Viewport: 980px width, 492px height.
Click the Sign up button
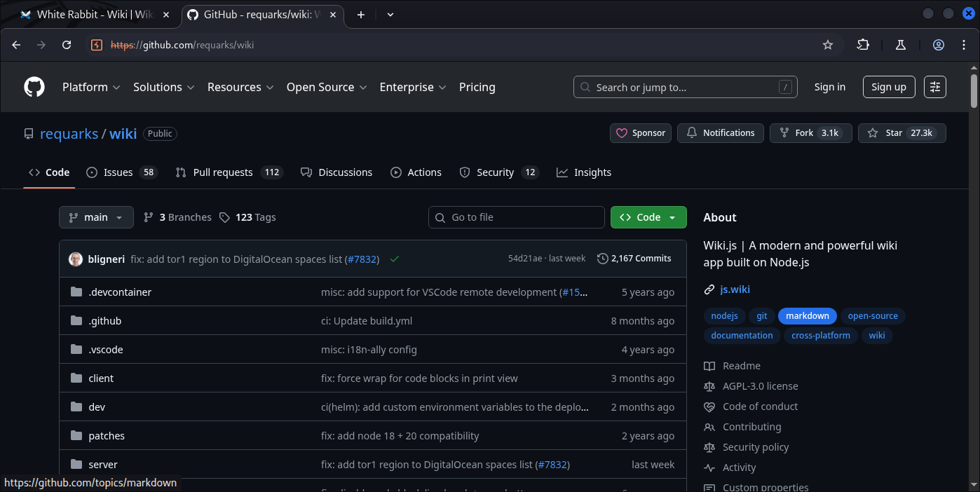888,87
